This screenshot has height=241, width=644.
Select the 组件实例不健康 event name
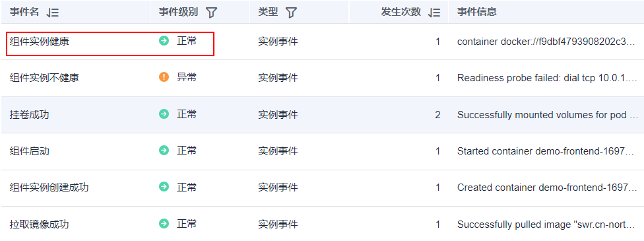[44, 78]
